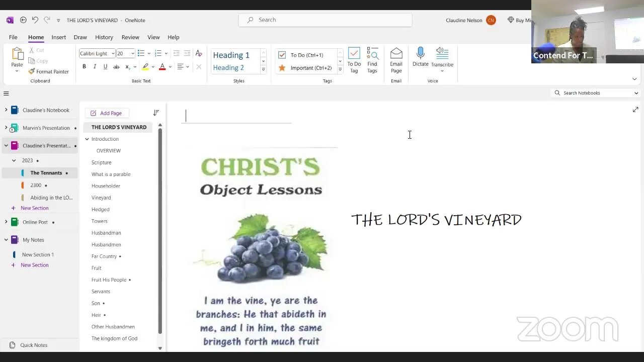Open the bullet list style dropdown arrow
Screen dimensions: 644x362
tap(149, 53)
